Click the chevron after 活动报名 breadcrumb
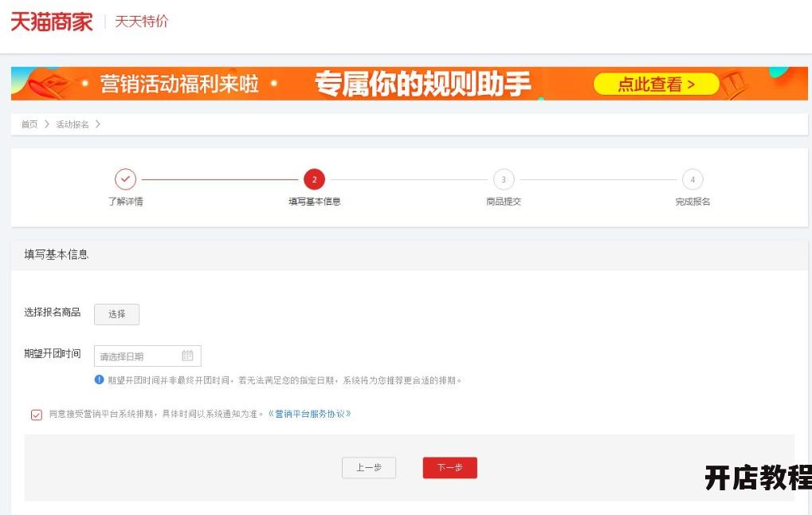 point(98,124)
